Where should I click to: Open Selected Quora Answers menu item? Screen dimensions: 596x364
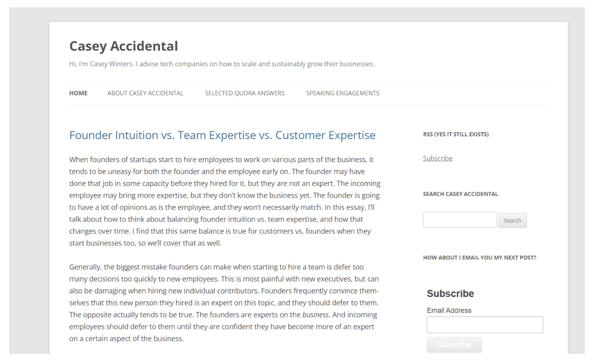coord(244,93)
